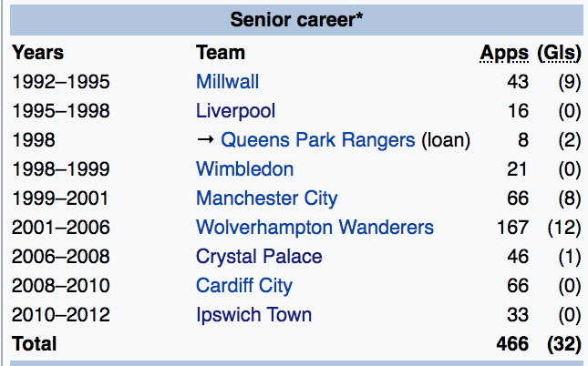Click the 2001–2006 years cell
Viewport: 588px width, 366px height.
click(60, 228)
